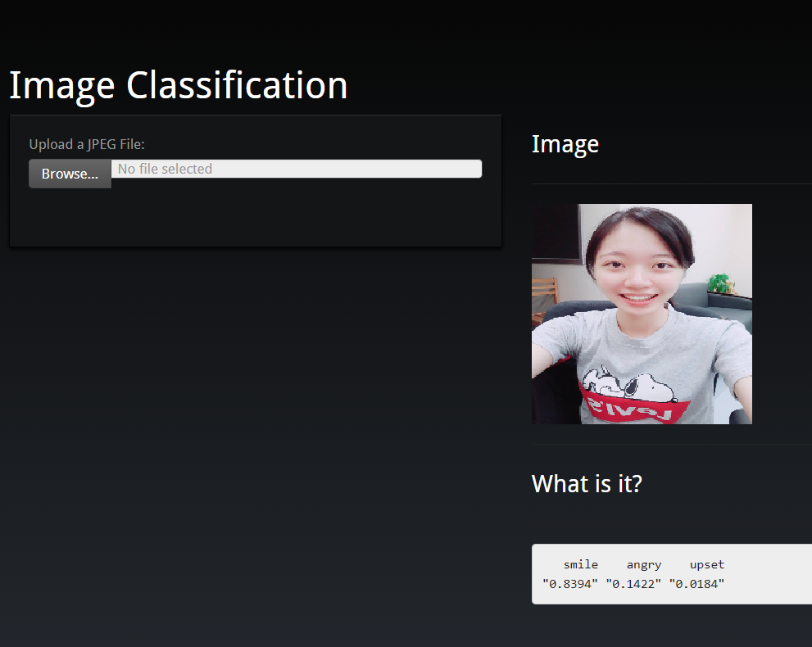Click the "upset" class label
812x647 pixels.
click(707, 565)
